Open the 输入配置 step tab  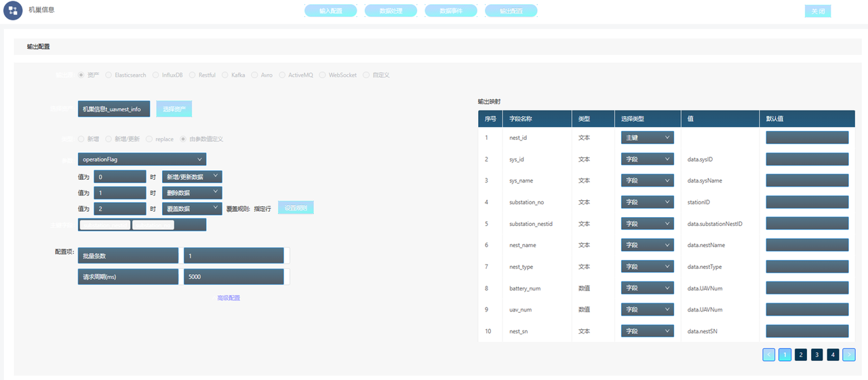tap(330, 11)
